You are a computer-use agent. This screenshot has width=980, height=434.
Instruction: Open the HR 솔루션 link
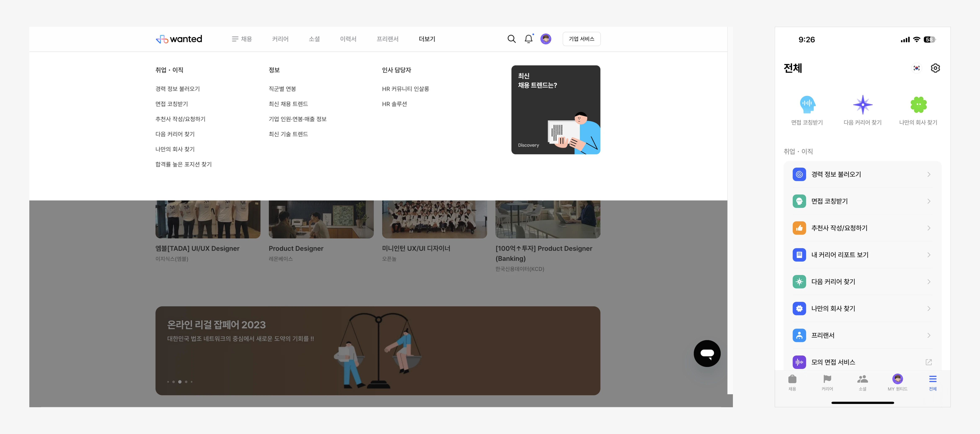394,104
